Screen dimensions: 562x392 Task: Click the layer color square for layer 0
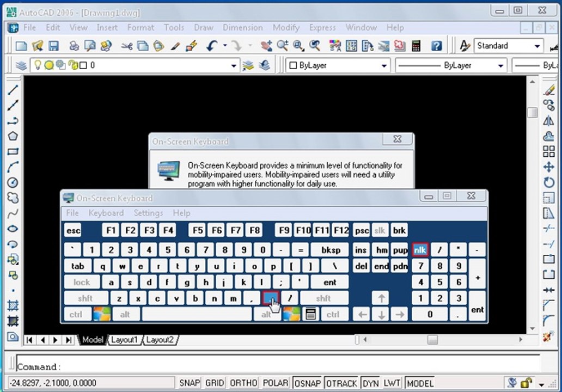[83, 65]
